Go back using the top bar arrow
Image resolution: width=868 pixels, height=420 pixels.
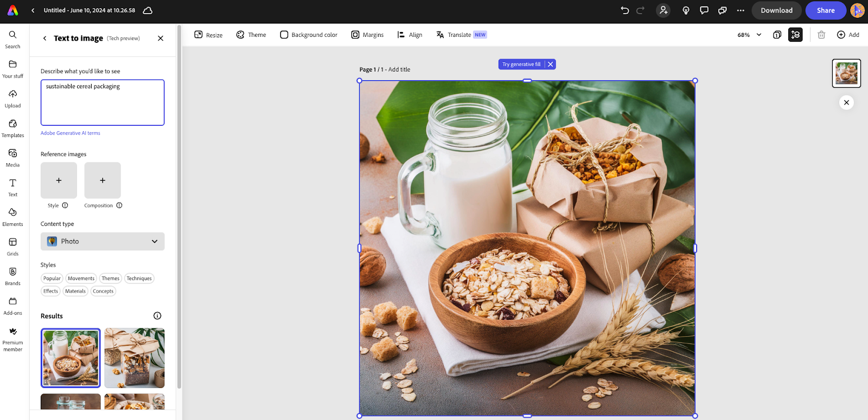pyautogui.click(x=33, y=10)
